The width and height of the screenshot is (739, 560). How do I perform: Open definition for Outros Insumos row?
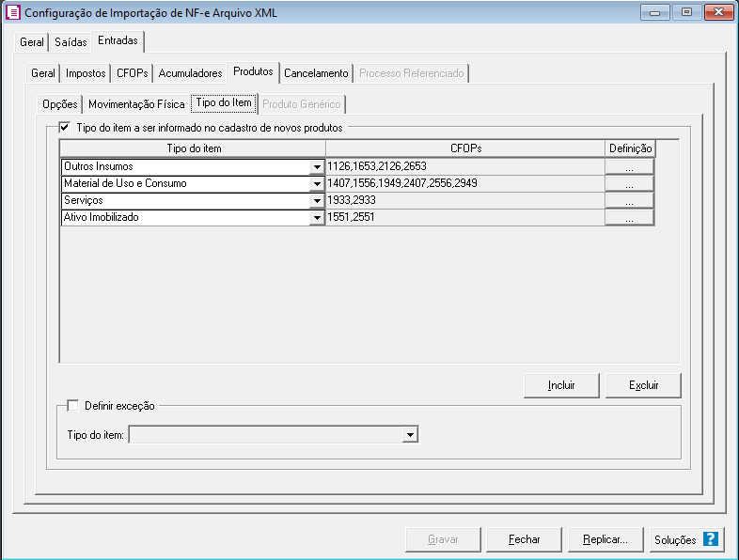629,166
